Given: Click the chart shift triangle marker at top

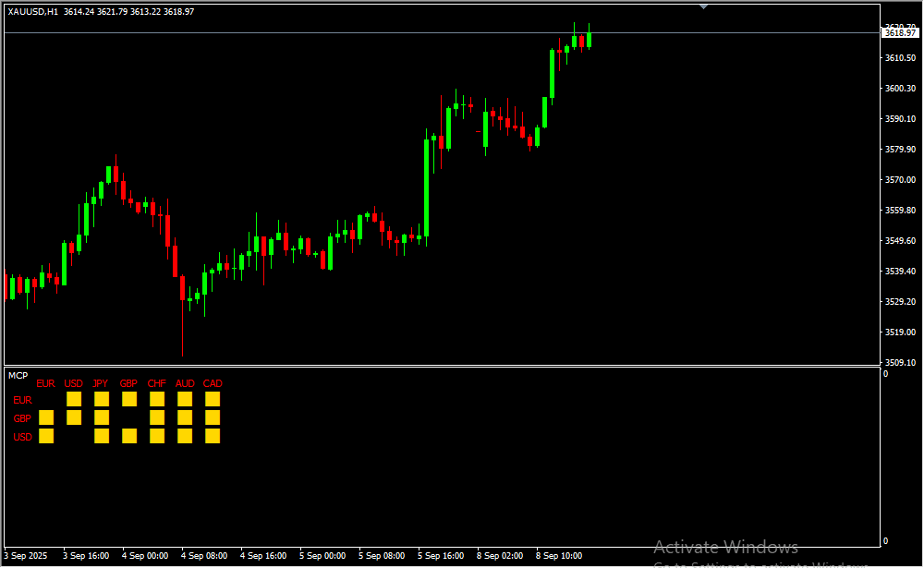Looking at the screenshot, I should coord(704,6).
